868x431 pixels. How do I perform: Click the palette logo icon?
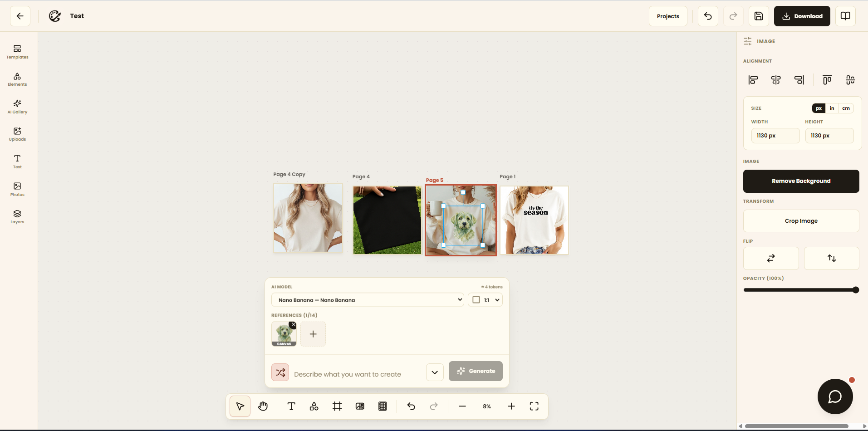tap(55, 16)
